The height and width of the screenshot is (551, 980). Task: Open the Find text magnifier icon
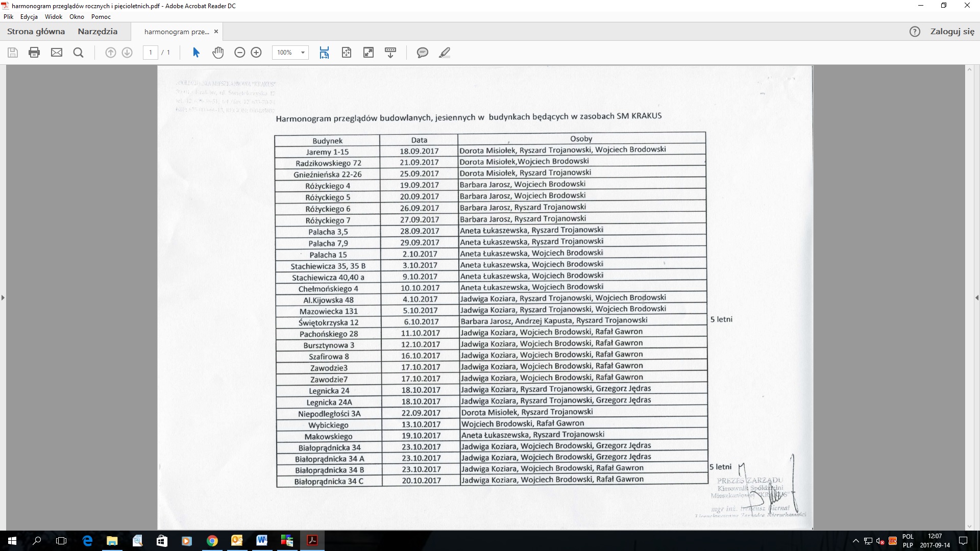point(78,53)
